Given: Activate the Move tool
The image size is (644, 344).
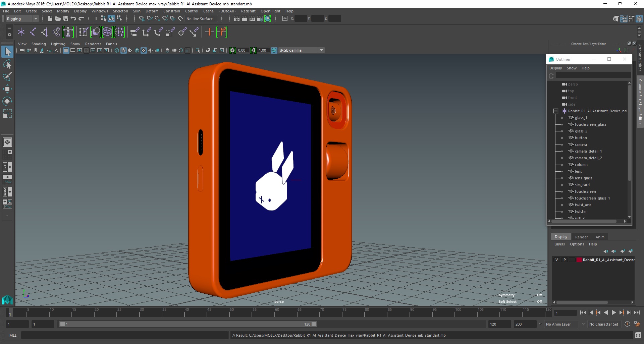Looking at the screenshot, I should 7,89.
